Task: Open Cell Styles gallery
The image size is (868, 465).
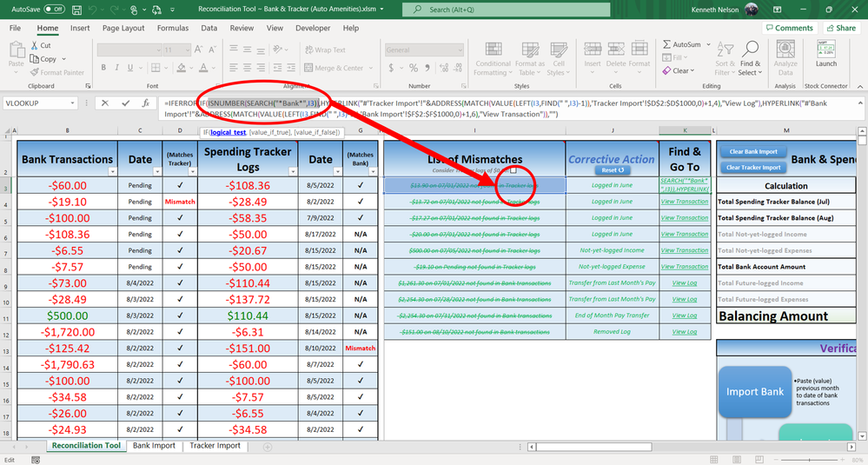Action: tap(559, 59)
